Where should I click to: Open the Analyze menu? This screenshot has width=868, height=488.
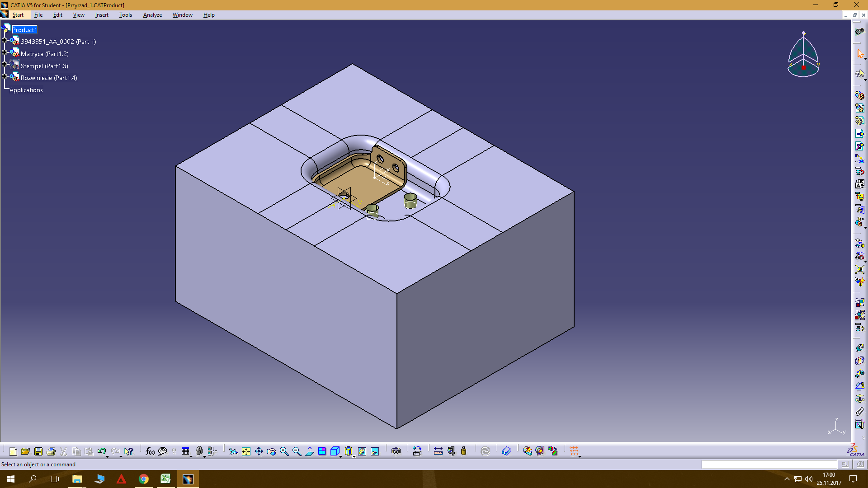click(x=152, y=15)
